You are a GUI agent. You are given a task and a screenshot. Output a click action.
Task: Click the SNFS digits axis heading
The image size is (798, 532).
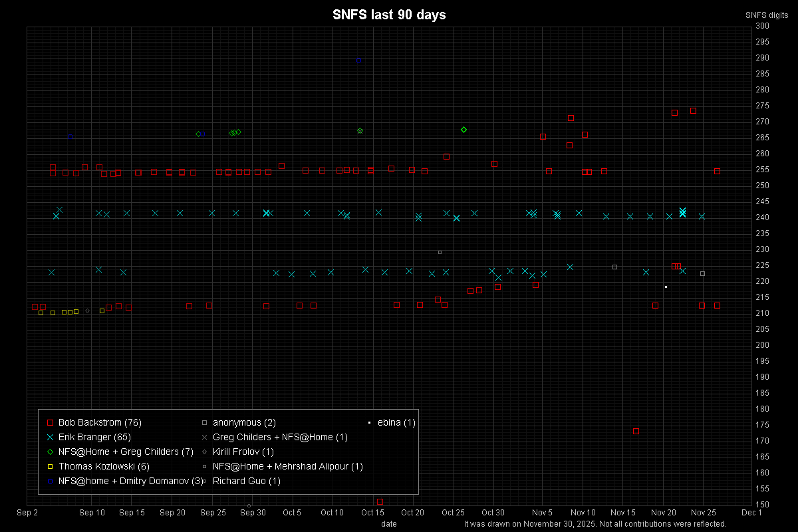click(767, 15)
